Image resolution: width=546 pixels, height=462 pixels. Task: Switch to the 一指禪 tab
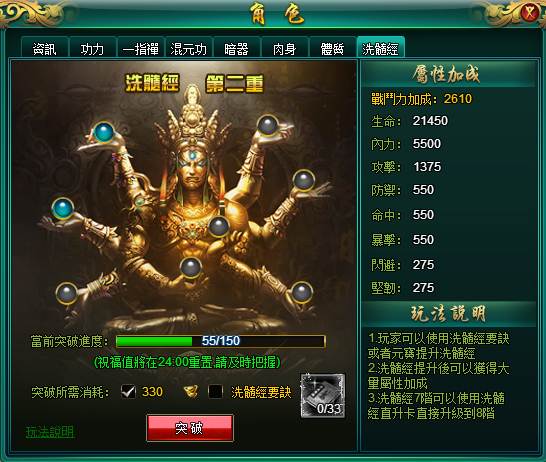click(141, 47)
